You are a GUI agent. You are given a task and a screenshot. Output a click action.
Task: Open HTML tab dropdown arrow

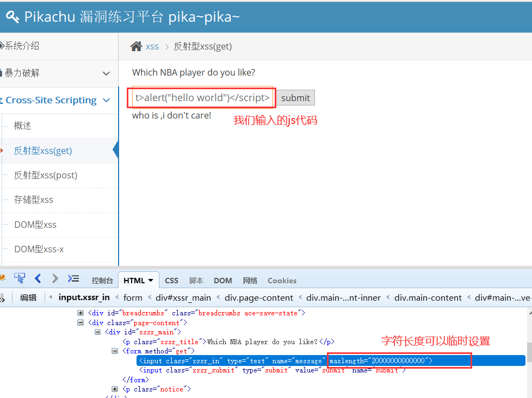pyautogui.click(x=151, y=281)
